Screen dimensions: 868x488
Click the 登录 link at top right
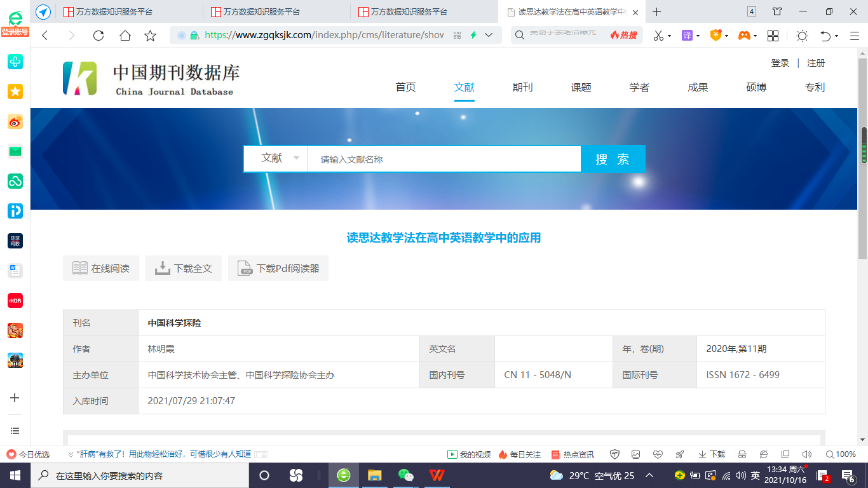coord(780,63)
